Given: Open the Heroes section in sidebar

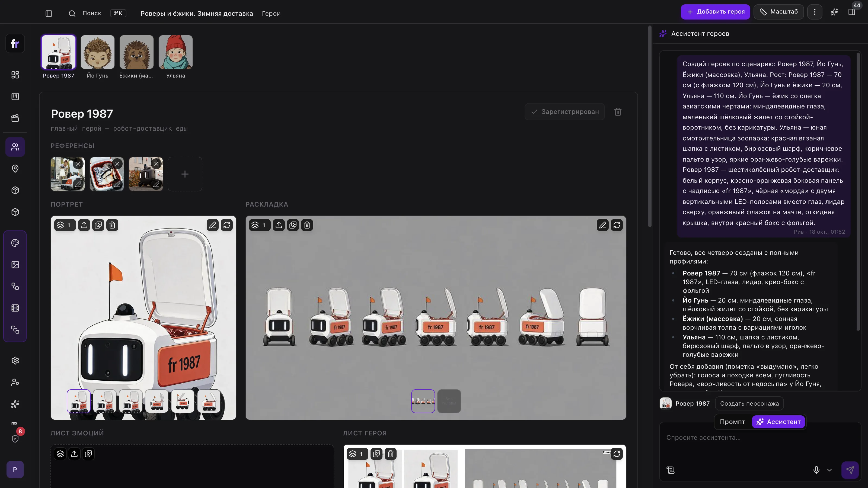Looking at the screenshot, I should click(x=15, y=147).
